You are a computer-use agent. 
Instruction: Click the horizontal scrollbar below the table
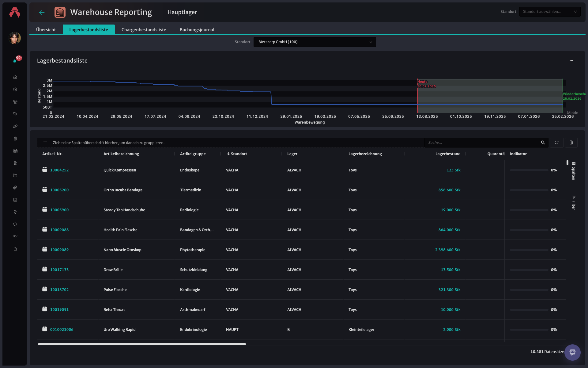pyautogui.click(x=142, y=344)
